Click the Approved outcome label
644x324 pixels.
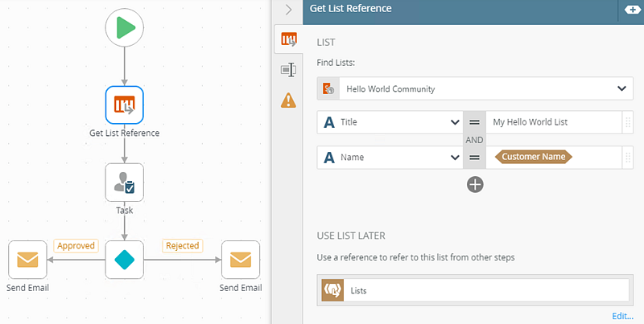click(76, 246)
